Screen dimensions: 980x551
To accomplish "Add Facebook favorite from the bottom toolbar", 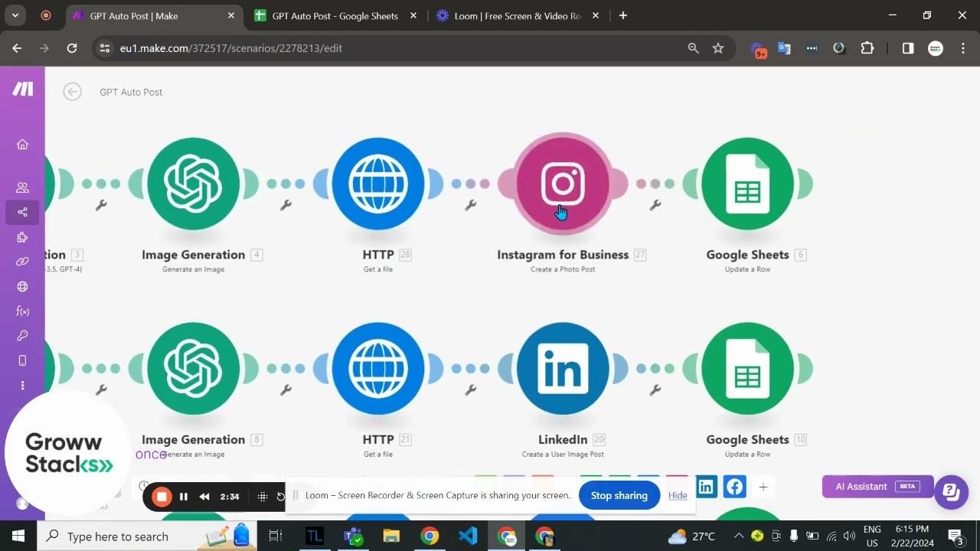I will 734,487.
